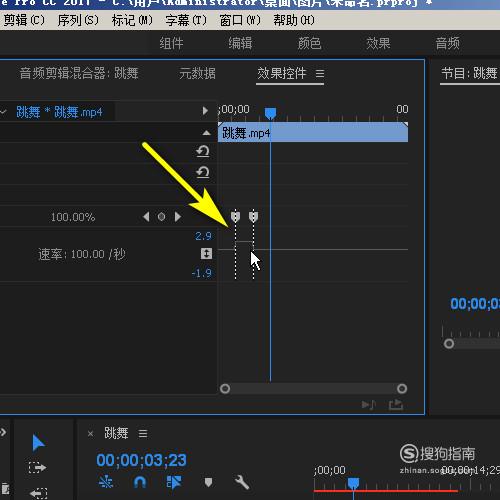Click the left zoom handle of effect scrollbar
This screenshot has height=500, width=500.
pyautogui.click(x=225, y=389)
